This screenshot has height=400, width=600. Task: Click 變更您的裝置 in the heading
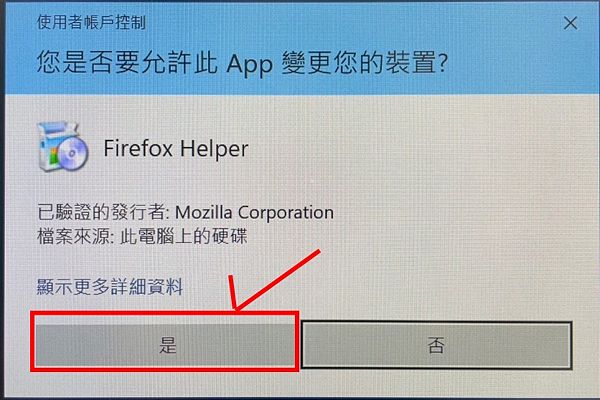coord(359,62)
